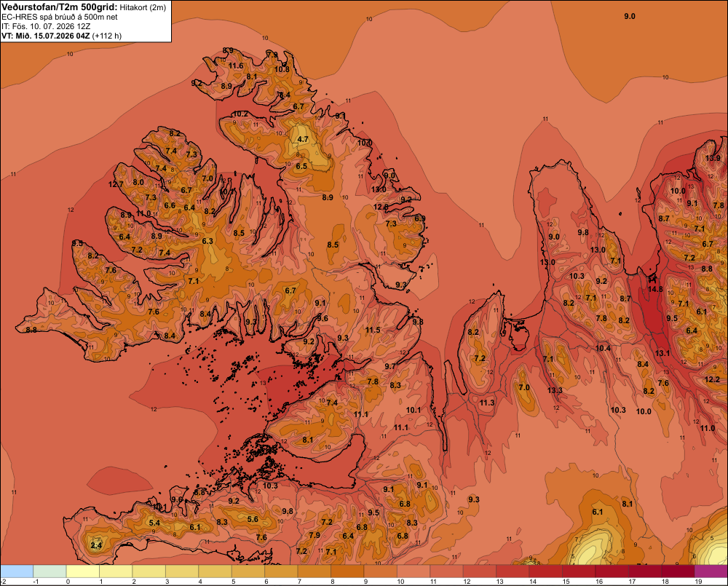Click the 6.5 temperature value below 4.7
Screen dimensions: 728x586
pyautogui.click(x=301, y=166)
